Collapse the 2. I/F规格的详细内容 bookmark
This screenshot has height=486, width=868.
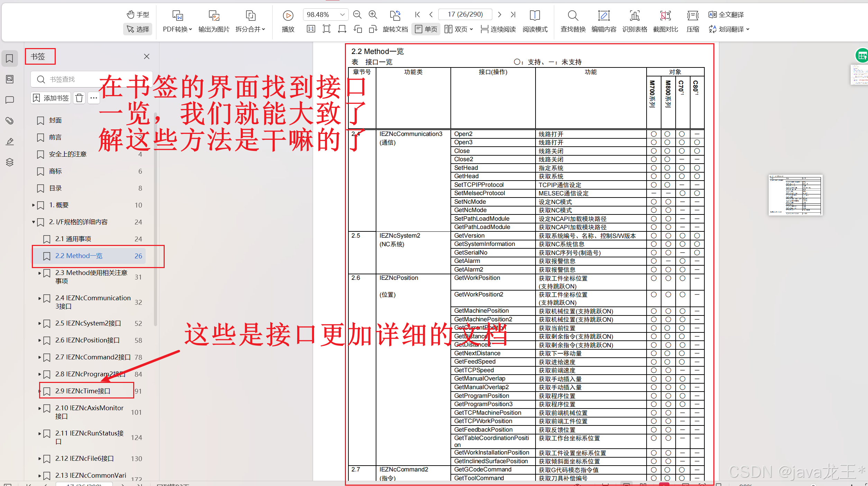pyautogui.click(x=34, y=222)
